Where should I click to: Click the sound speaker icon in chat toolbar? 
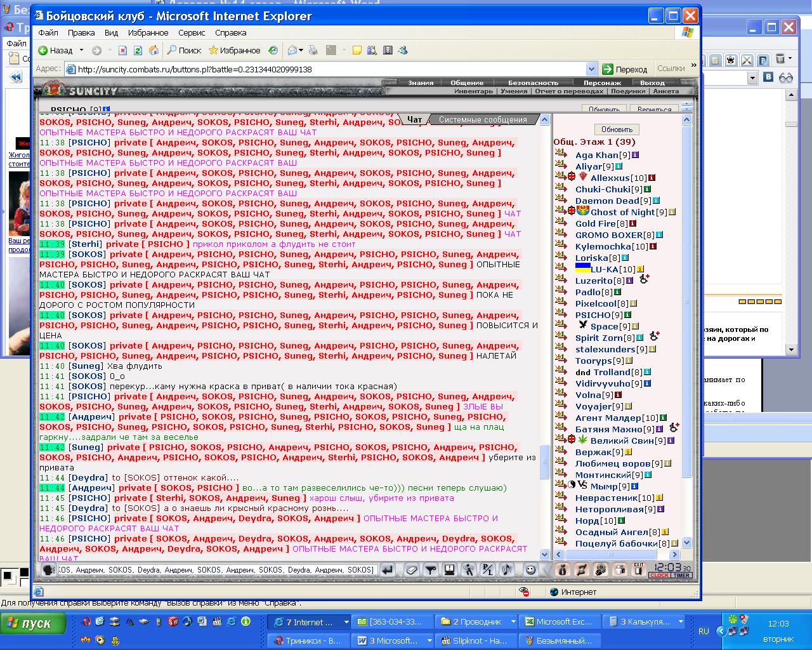point(506,569)
